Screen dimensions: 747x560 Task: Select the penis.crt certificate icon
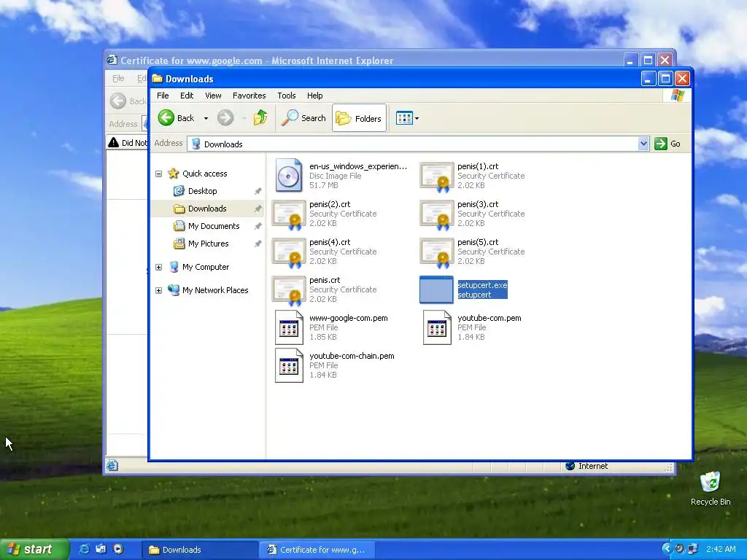(x=289, y=290)
